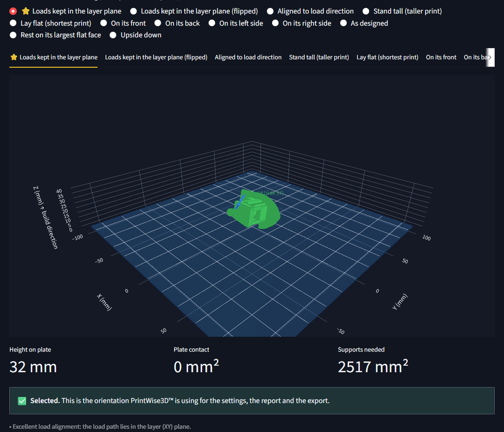
Task: Switch to 'Loads kept in the layer plane (flipped)' tab
Action: coord(156,57)
